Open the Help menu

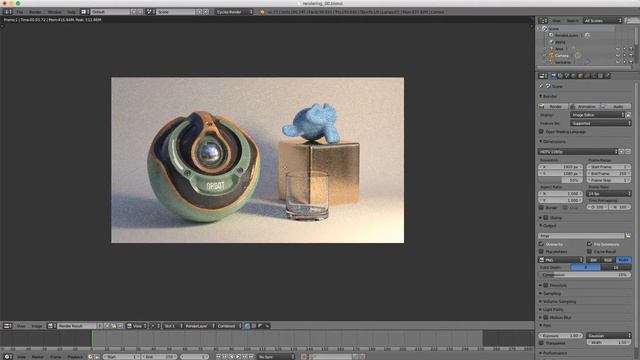[x=71, y=12]
